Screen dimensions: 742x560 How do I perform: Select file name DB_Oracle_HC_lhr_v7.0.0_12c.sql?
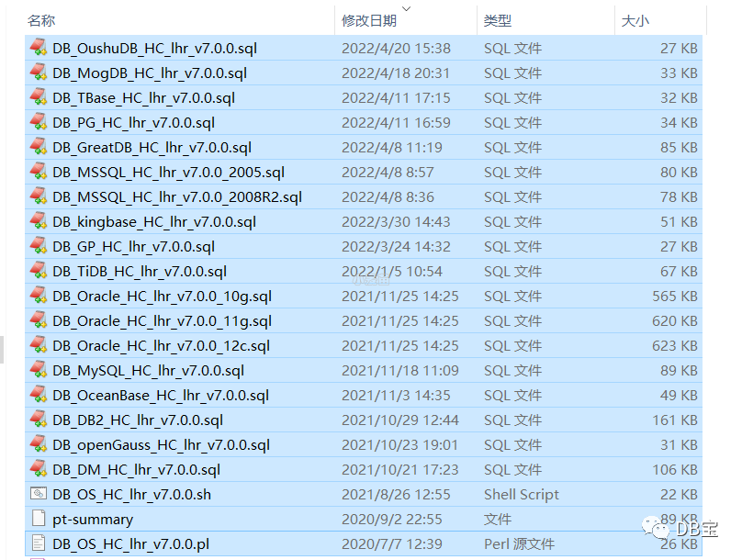[x=161, y=346]
